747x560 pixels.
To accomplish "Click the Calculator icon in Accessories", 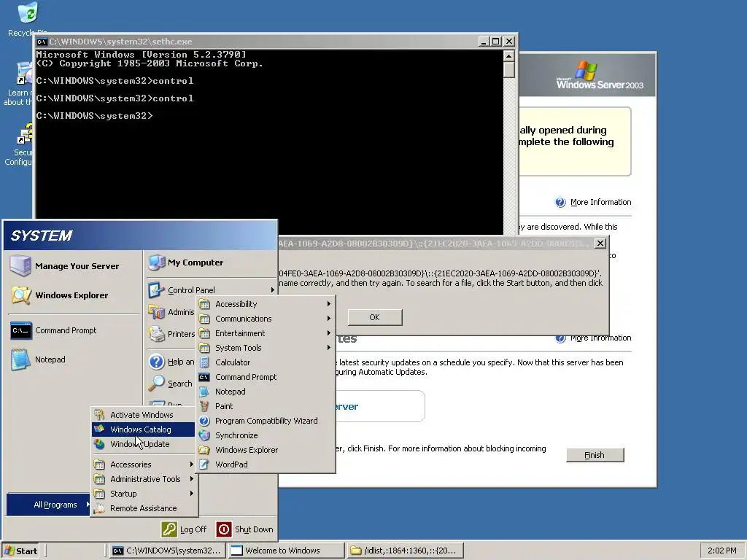I will [x=204, y=362].
